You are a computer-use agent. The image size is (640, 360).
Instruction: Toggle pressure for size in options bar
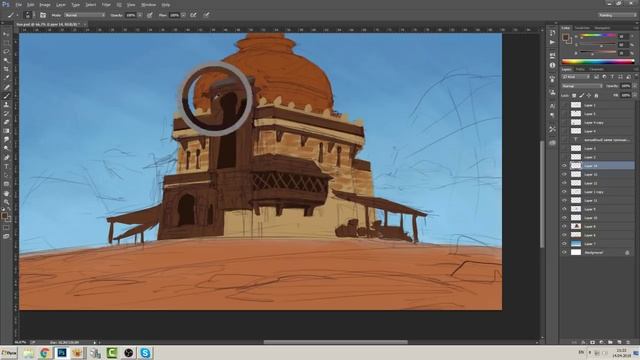click(207, 15)
